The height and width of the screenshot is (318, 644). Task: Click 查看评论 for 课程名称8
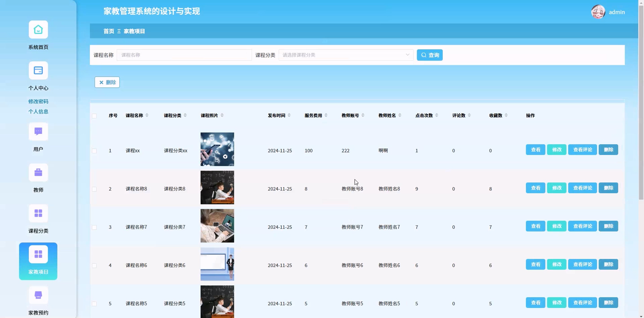tap(582, 188)
